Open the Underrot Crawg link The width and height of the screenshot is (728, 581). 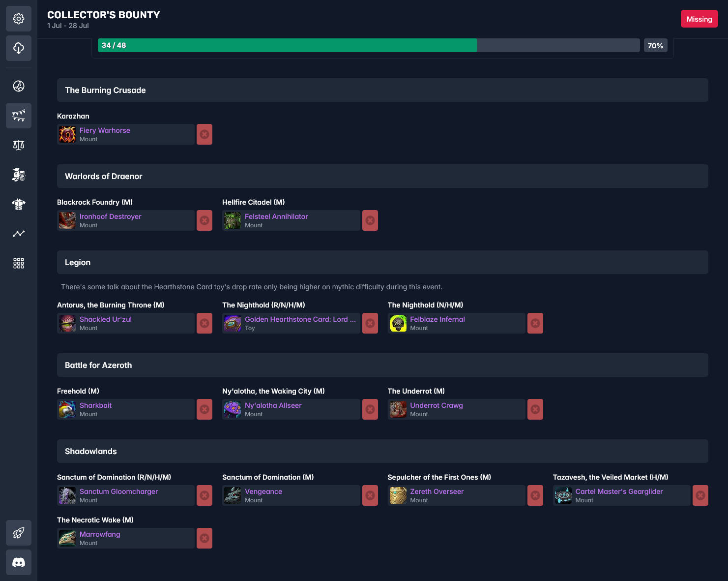(x=437, y=405)
